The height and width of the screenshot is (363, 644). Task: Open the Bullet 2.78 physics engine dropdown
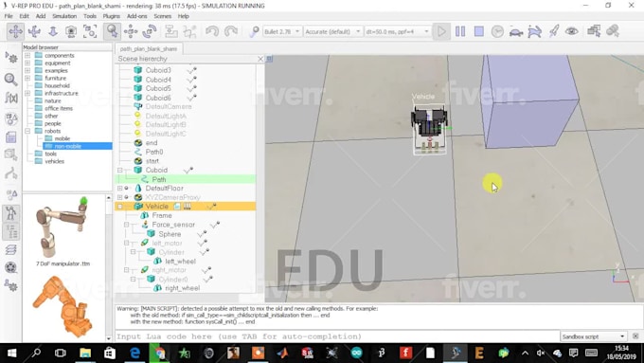(x=282, y=31)
